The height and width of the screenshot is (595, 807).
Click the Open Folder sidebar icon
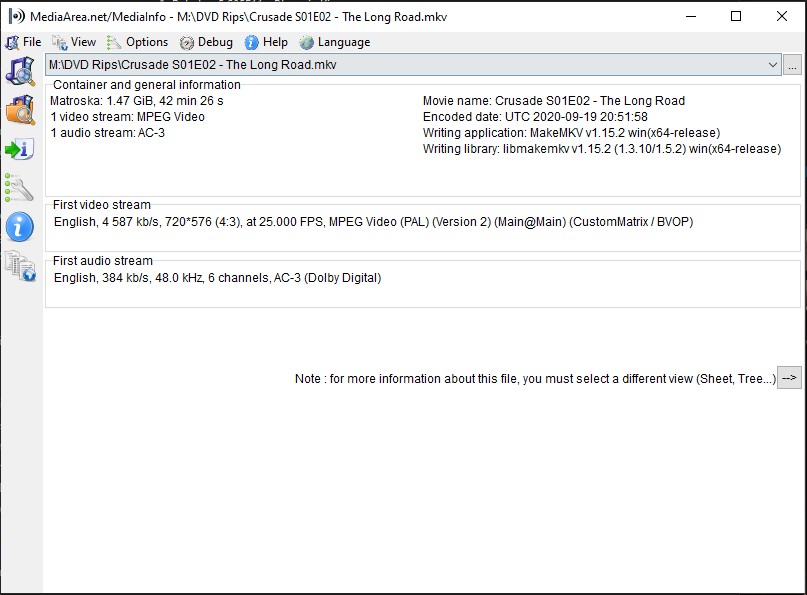(21, 110)
